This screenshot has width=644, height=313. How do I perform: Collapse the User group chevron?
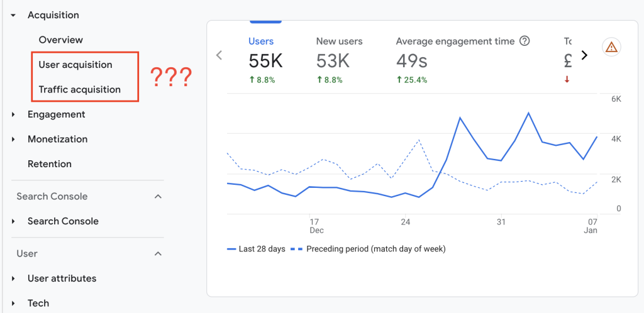coord(158,254)
